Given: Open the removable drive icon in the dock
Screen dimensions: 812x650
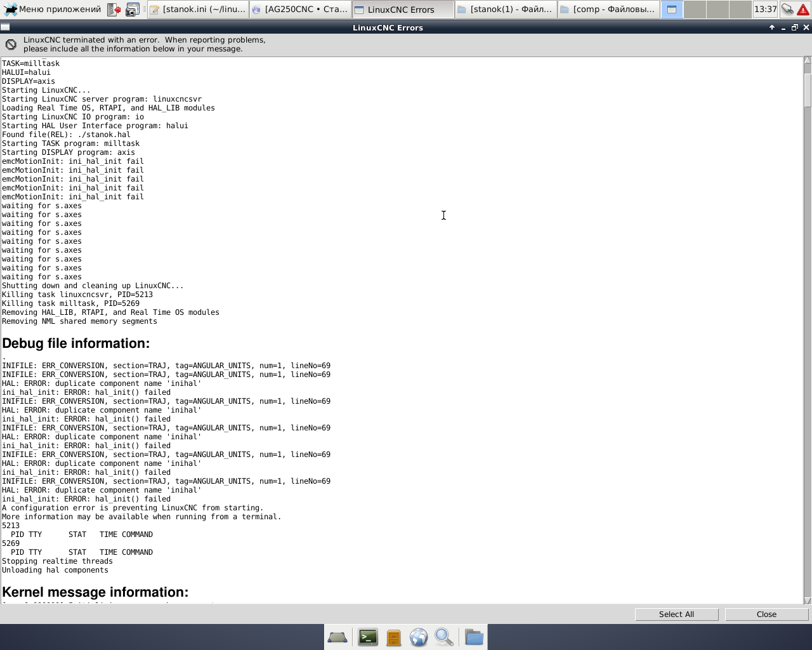Looking at the screenshot, I should click(x=337, y=637).
